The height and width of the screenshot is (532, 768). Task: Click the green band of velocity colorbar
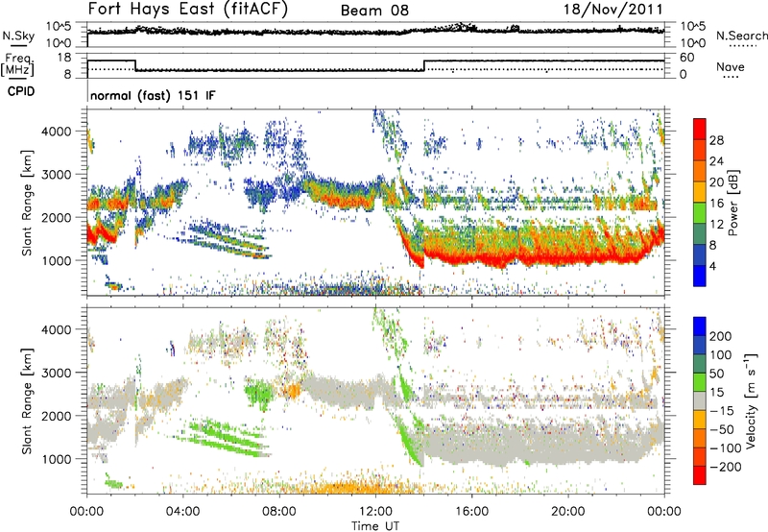coord(700,382)
